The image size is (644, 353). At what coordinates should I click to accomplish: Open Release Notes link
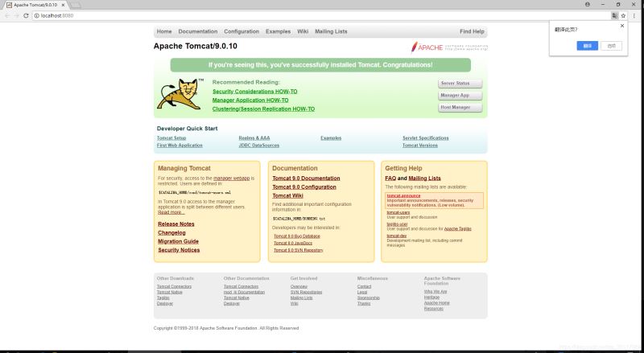click(175, 224)
